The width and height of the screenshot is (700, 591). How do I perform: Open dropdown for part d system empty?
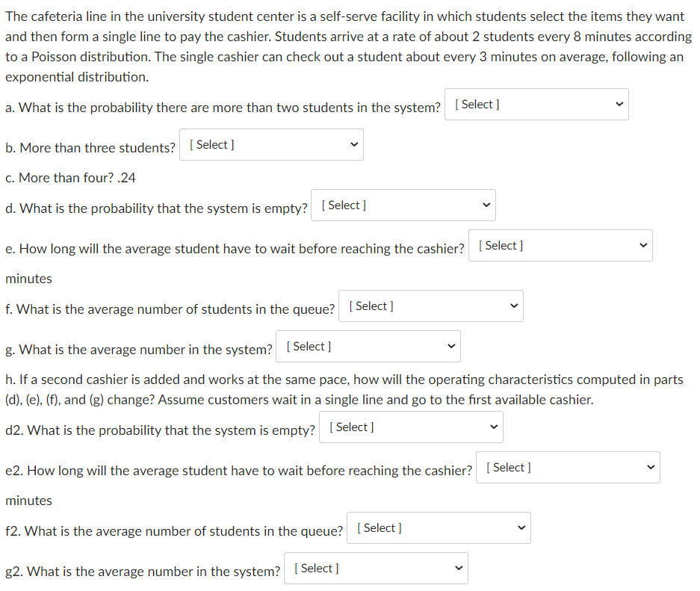point(403,205)
